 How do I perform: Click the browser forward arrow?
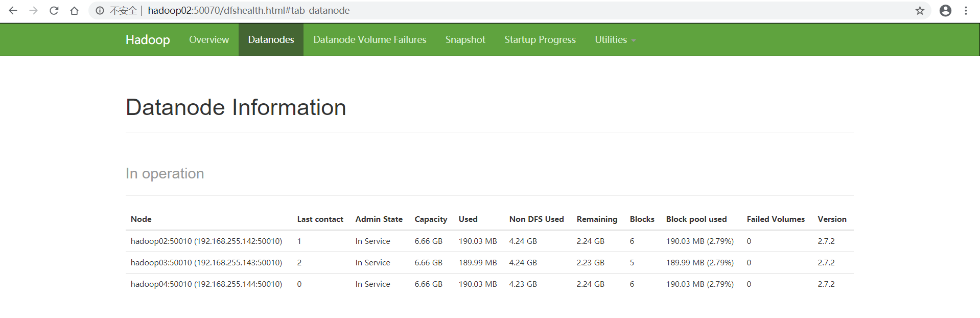tap(34, 11)
